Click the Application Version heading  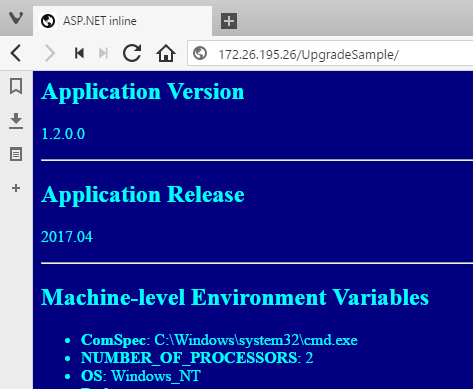coord(143,92)
